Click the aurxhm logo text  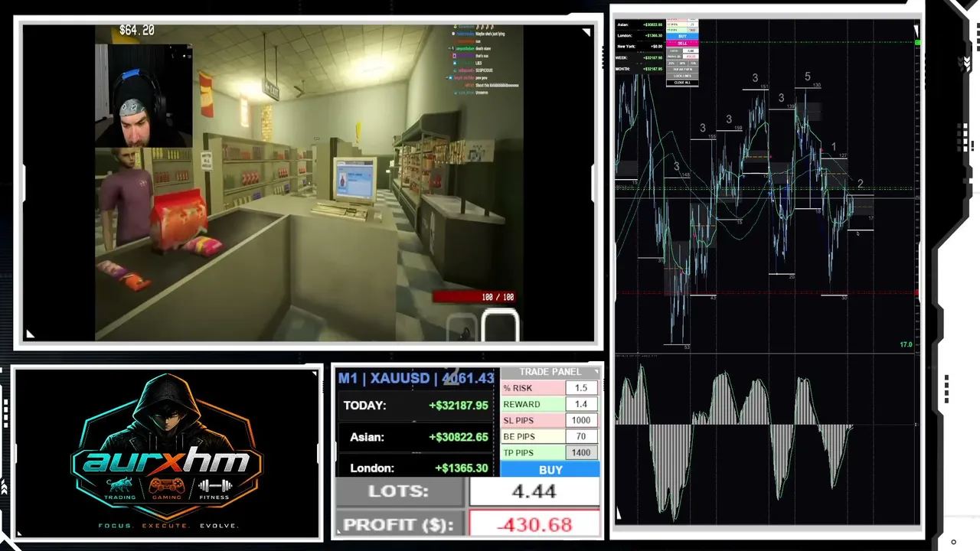pyautogui.click(x=167, y=461)
